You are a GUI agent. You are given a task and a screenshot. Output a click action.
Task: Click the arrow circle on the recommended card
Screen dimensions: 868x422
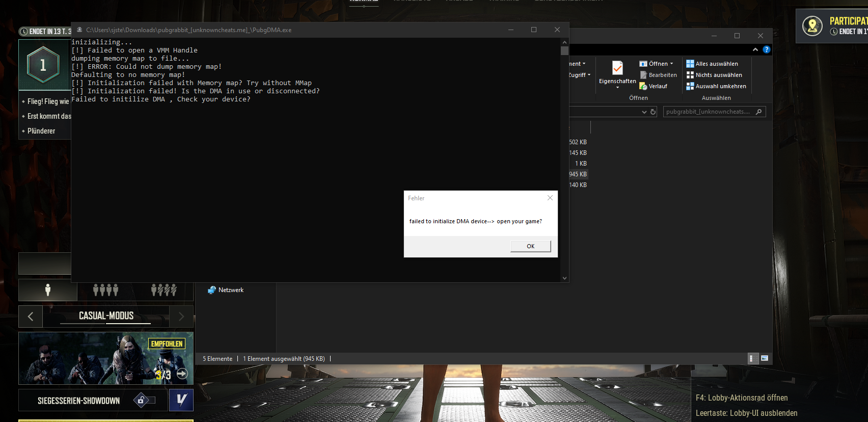[x=182, y=374]
